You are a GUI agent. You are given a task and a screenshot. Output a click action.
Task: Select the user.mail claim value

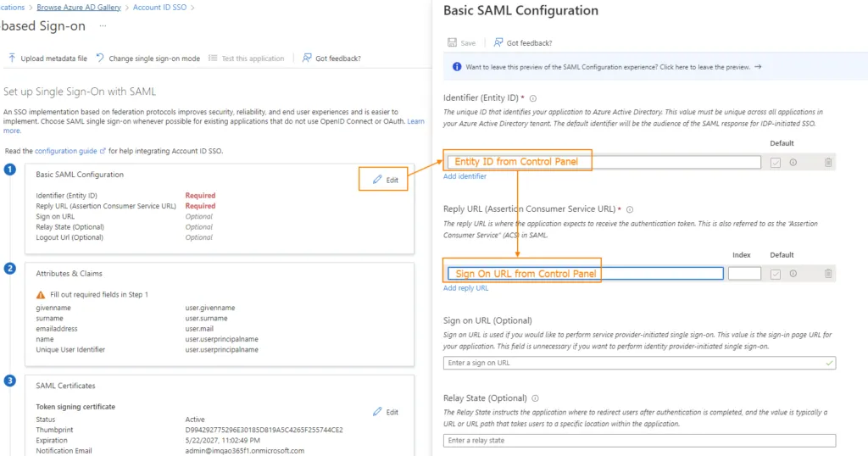pyautogui.click(x=199, y=329)
